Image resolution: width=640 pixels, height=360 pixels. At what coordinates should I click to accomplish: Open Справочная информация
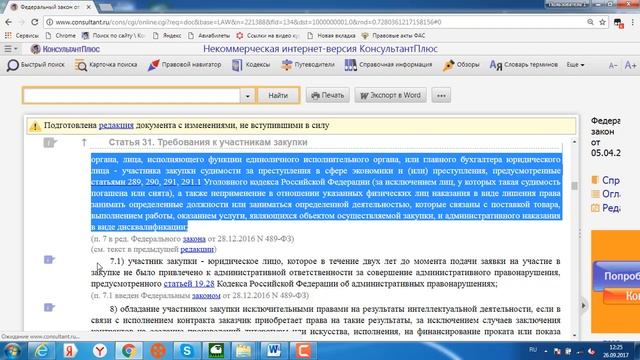388,65
